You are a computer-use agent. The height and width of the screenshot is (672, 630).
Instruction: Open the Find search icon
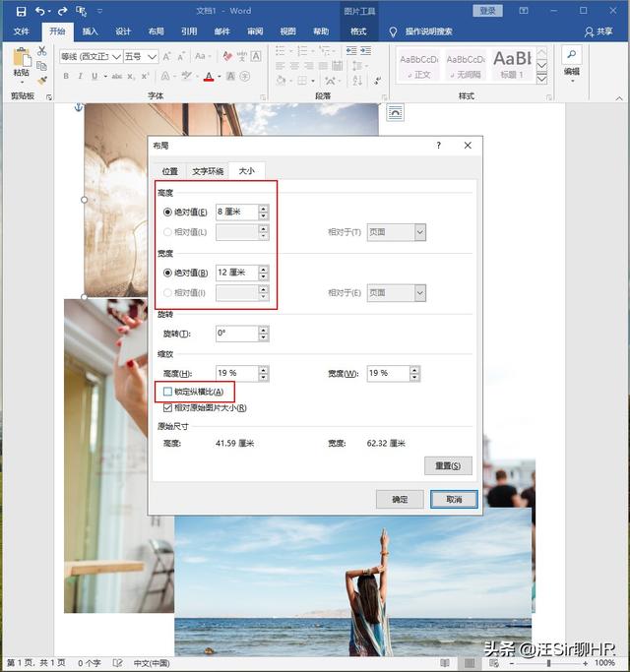pos(572,54)
